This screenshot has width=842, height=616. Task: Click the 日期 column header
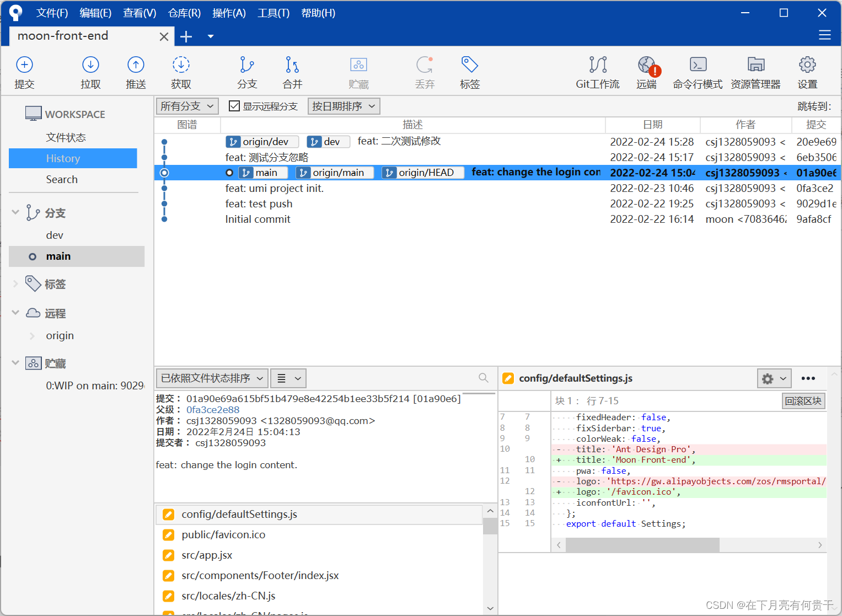coord(653,125)
